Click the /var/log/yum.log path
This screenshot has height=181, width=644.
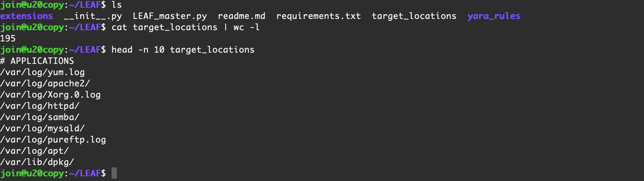click(43, 72)
